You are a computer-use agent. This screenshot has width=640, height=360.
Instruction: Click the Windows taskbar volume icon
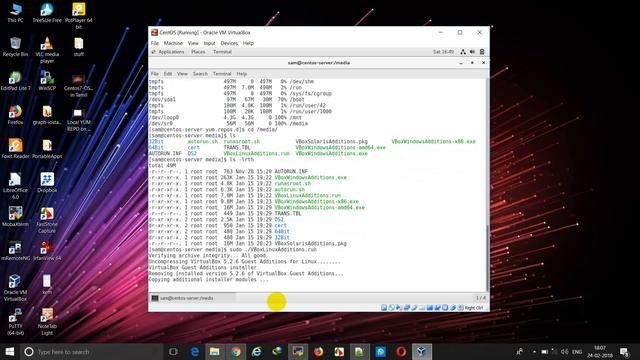click(564, 351)
